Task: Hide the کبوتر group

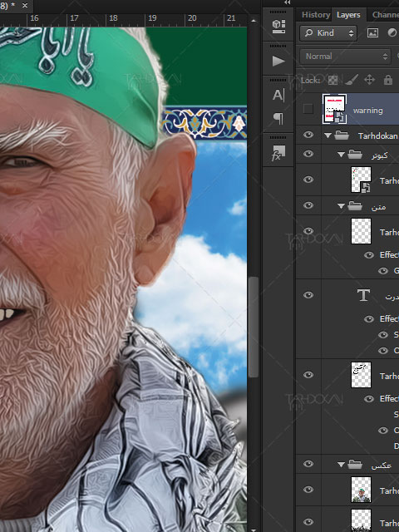Action: tap(308, 154)
